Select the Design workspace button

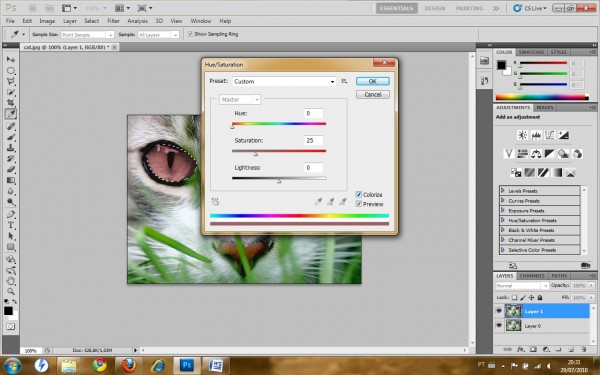coord(435,8)
